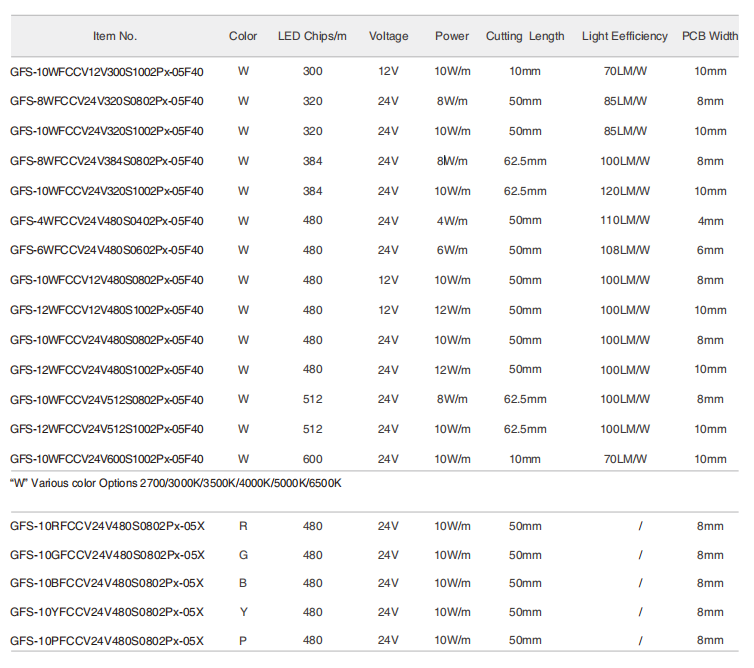Click the 4mm PCB width cell
This screenshot has width=754, height=668.
coord(710,221)
